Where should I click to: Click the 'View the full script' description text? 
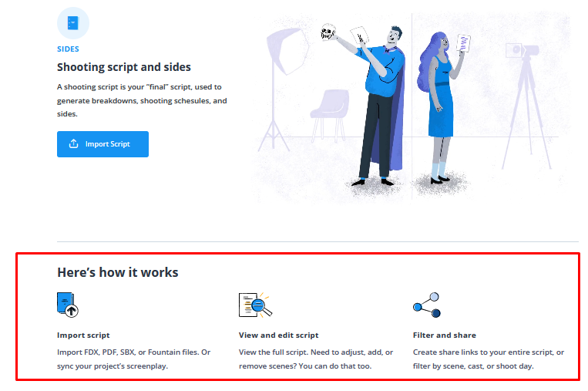(x=316, y=359)
